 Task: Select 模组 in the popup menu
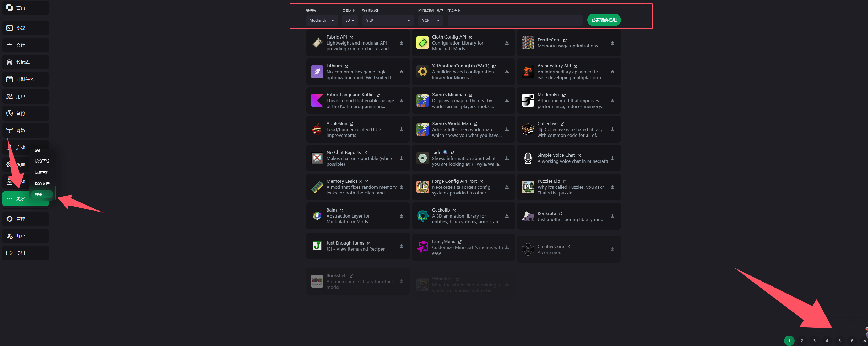(42, 194)
